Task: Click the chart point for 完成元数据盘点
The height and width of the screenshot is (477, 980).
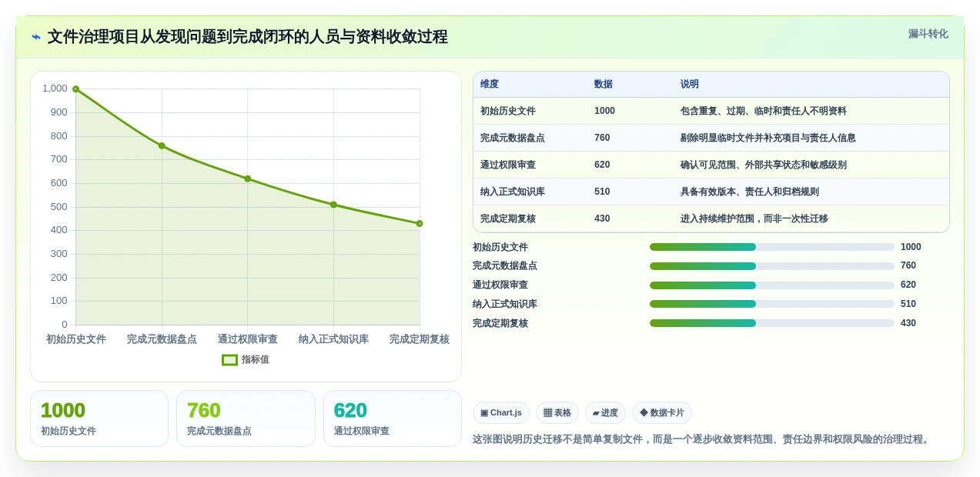Action: [162, 145]
